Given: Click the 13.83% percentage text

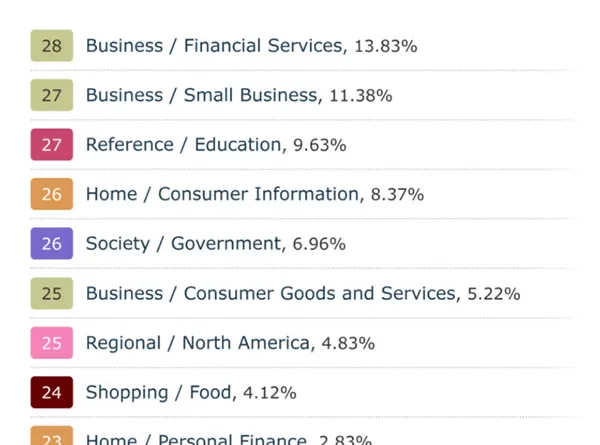Looking at the screenshot, I should pyautogui.click(x=386, y=46).
